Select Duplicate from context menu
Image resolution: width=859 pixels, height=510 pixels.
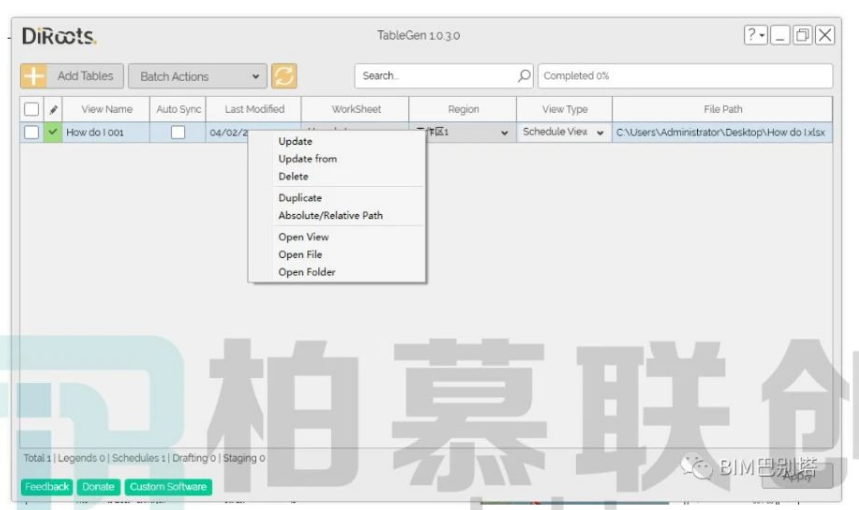300,198
